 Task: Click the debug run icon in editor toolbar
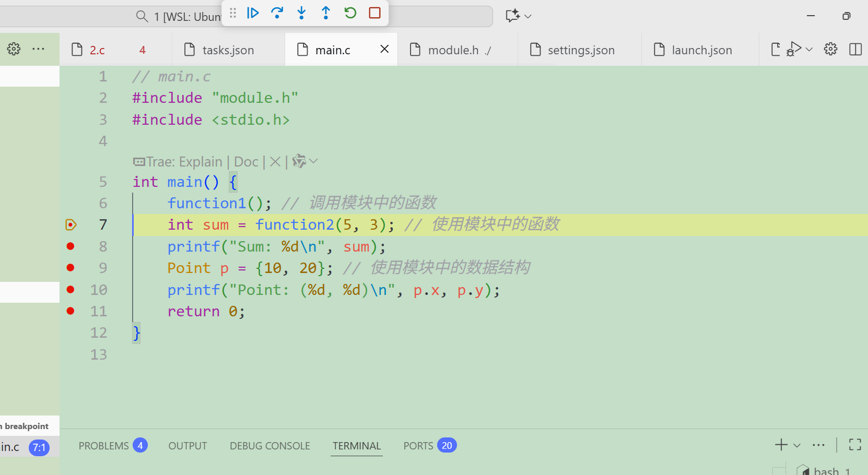click(794, 49)
